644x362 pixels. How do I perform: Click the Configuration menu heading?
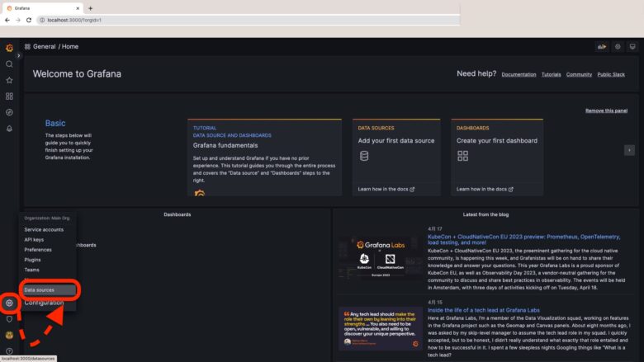pyautogui.click(x=44, y=303)
